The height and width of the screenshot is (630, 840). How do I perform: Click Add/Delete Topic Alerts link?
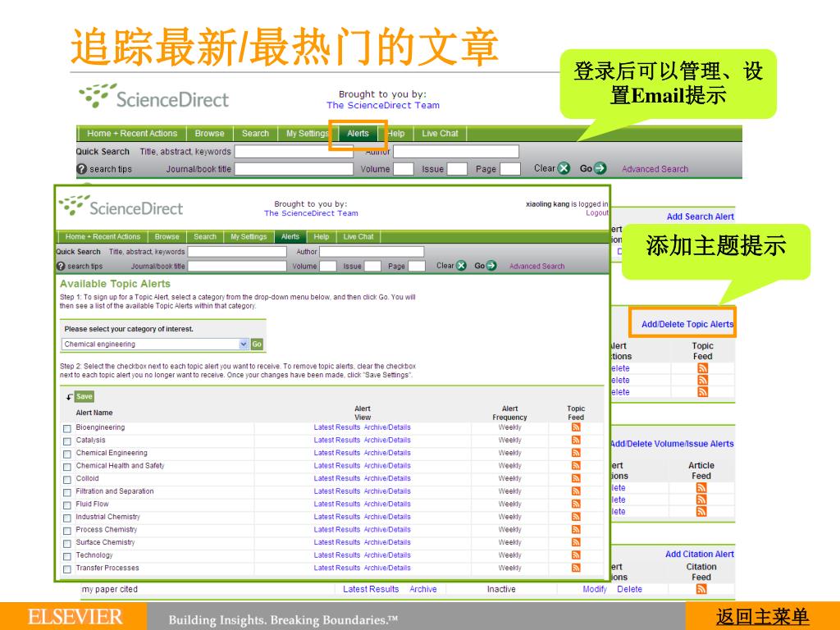click(687, 324)
